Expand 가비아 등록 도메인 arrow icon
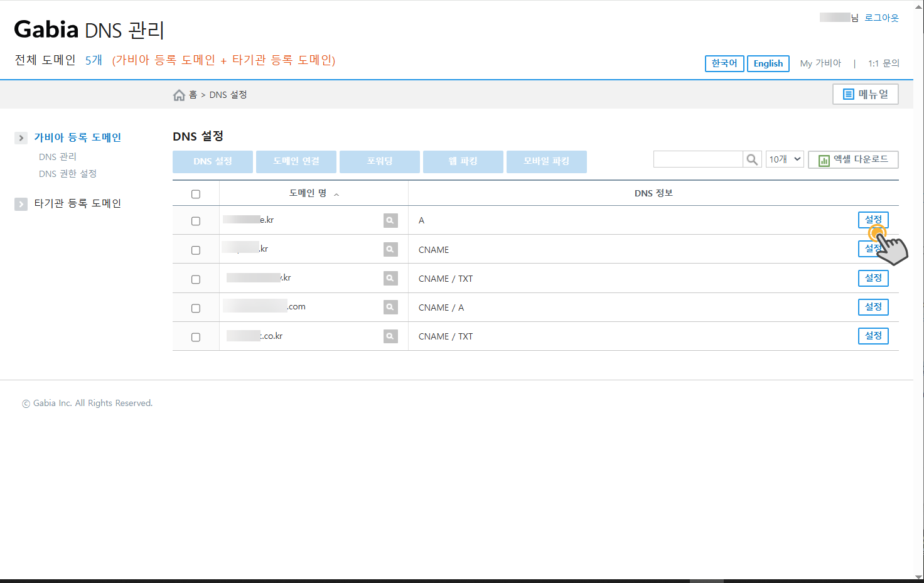 (x=21, y=137)
